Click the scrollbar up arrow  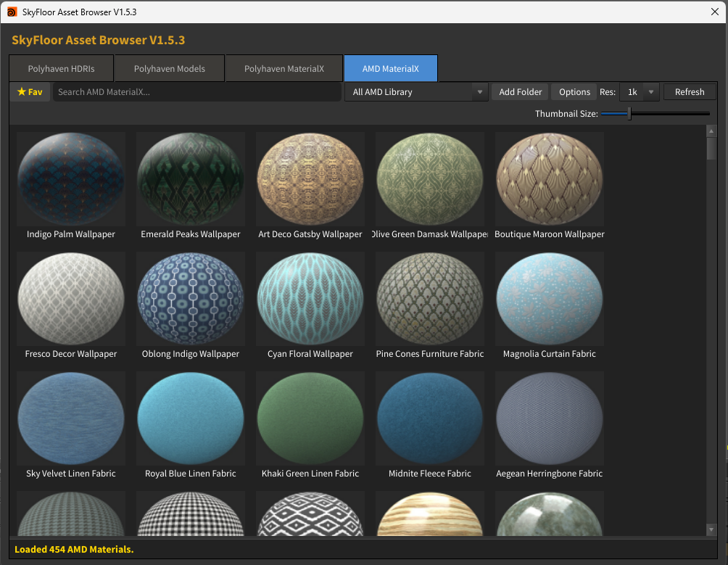711,131
